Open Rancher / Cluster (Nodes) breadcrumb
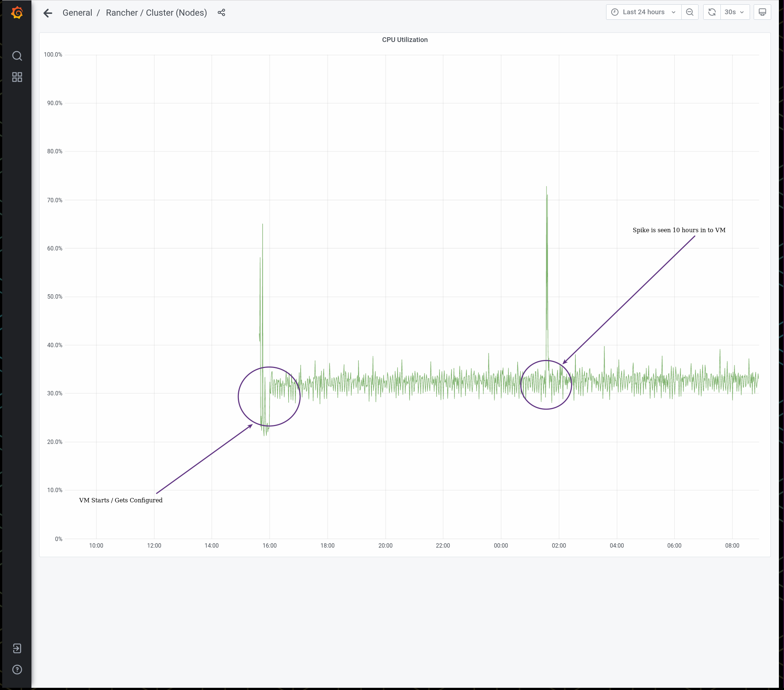 pos(156,13)
